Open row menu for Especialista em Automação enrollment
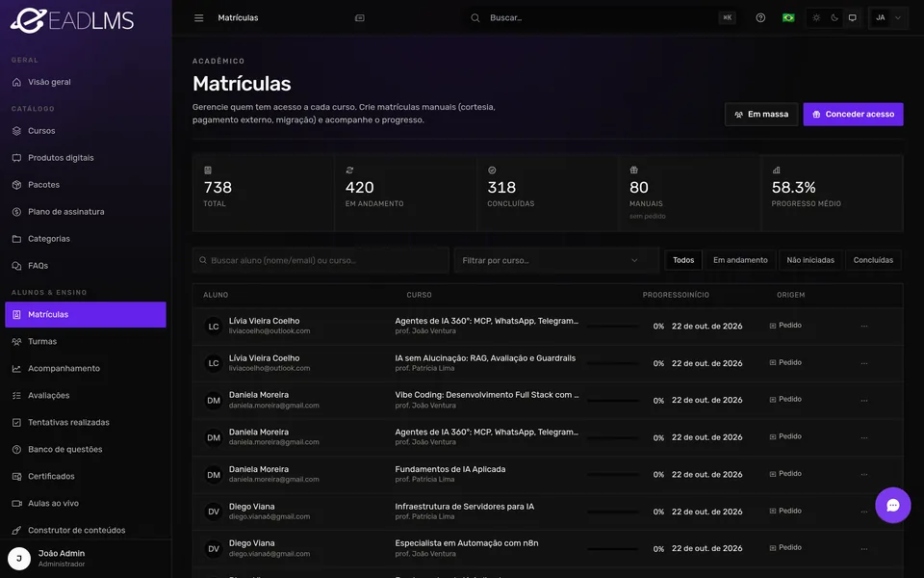The width and height of the screenshot is (924, 578). pos(864,548)
